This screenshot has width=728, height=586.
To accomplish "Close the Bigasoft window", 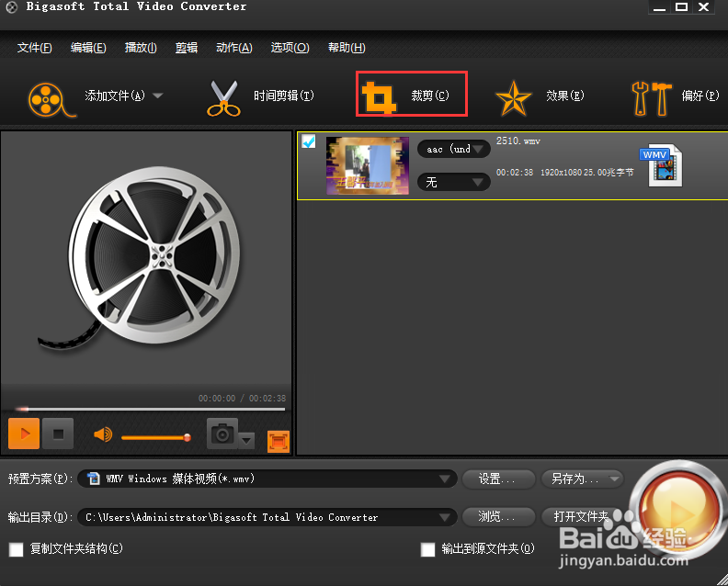I will (x=703, y=7).
